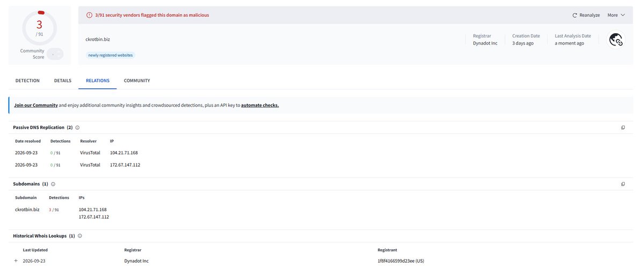This screenshot has width=644, height=268.
Task: Click the Last Updated column header
Action: 35,250
